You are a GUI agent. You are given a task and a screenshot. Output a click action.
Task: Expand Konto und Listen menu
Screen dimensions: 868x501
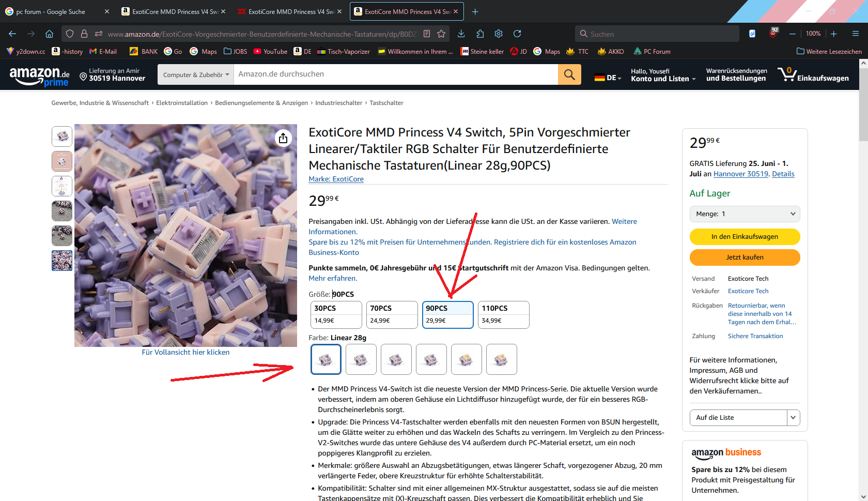click(x=663, y=75)
